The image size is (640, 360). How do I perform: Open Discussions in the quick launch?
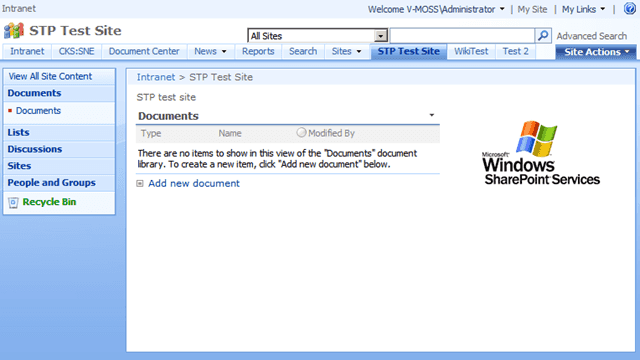click(x=35, y=149)
